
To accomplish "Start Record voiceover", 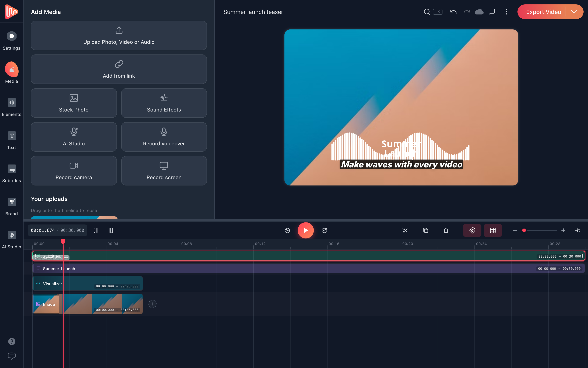I will (164, 137).
